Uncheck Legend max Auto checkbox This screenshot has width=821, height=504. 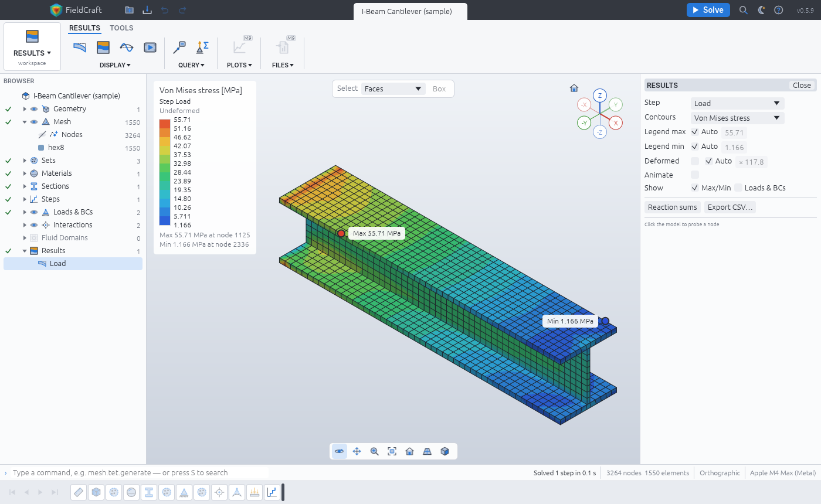pyautogui.click(x=695, y=132)
